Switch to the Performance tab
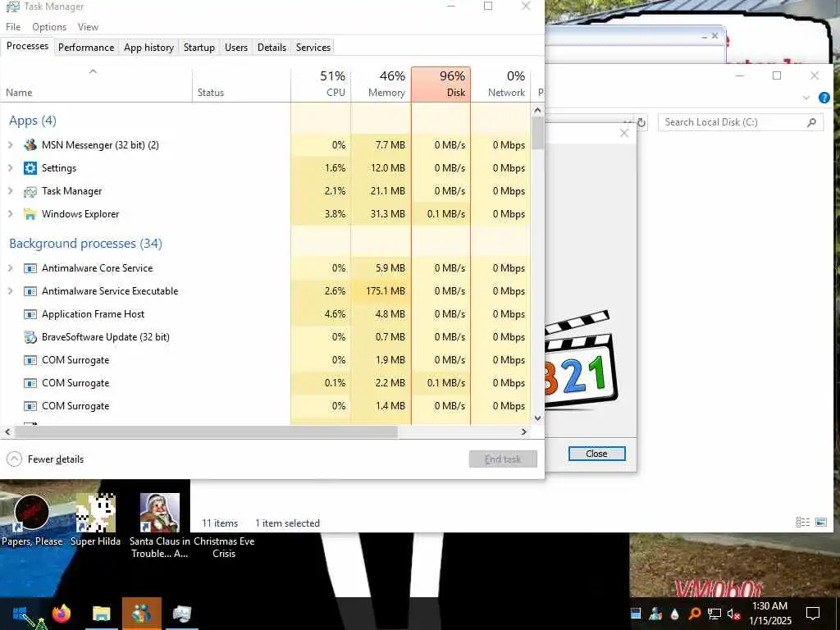Image resolution: width=840 pixels, height=630 pixels. click(86, 47)
